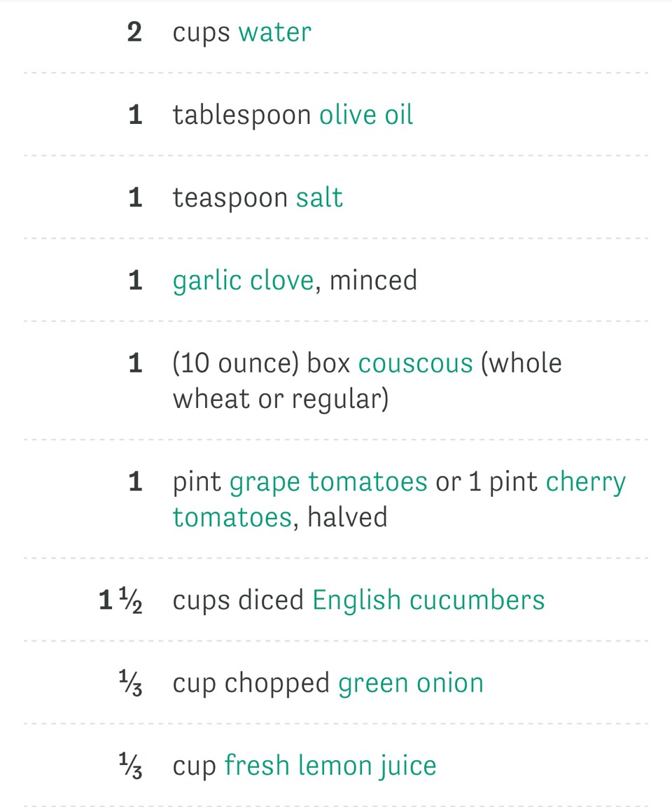Click the word "halved" after tomatoes
672x807 pixels.
(x=347, y=518)
